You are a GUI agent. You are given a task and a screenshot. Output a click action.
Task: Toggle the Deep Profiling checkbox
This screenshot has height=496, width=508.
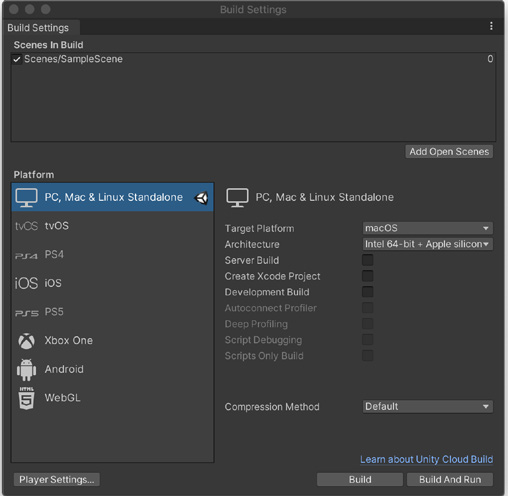click(x=368, y=324)
